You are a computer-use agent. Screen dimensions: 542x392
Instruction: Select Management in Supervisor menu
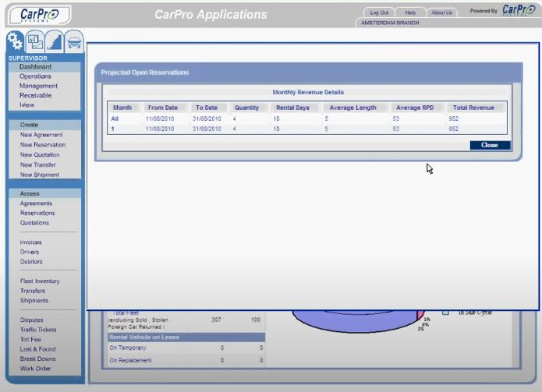point(38,86)
